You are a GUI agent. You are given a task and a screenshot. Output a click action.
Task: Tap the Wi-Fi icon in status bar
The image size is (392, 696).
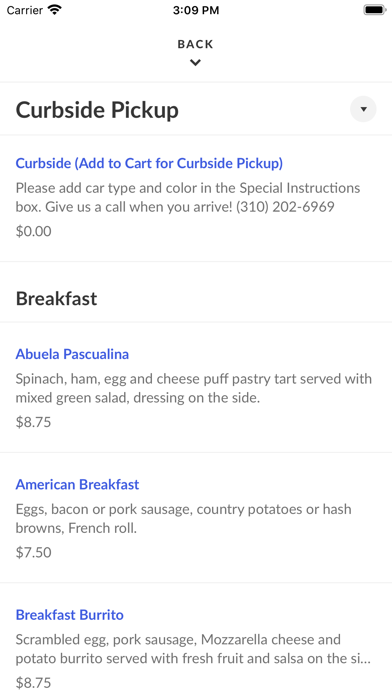pos(55,10)
